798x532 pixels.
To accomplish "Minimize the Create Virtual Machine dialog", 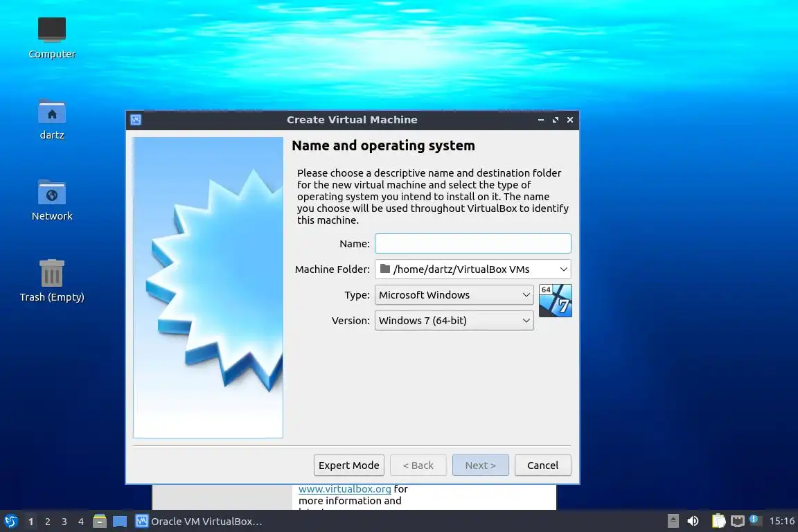I will [540, 120].
